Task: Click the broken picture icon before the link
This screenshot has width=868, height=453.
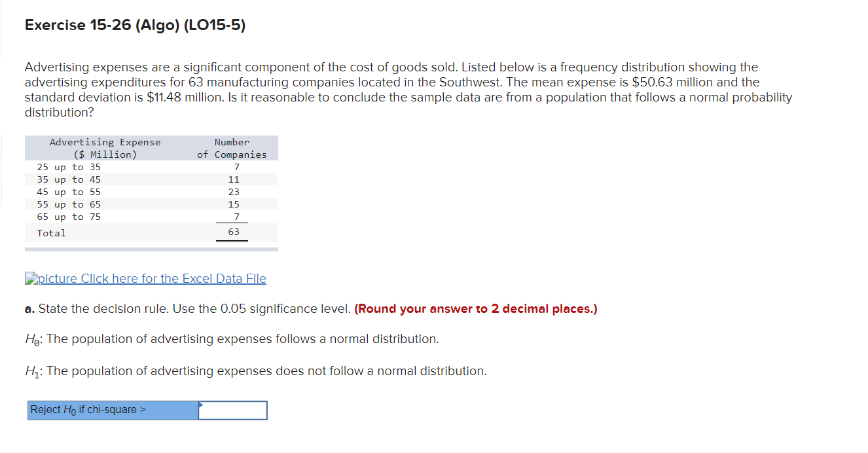Action: pyautogui.click(x=29, y=278)
